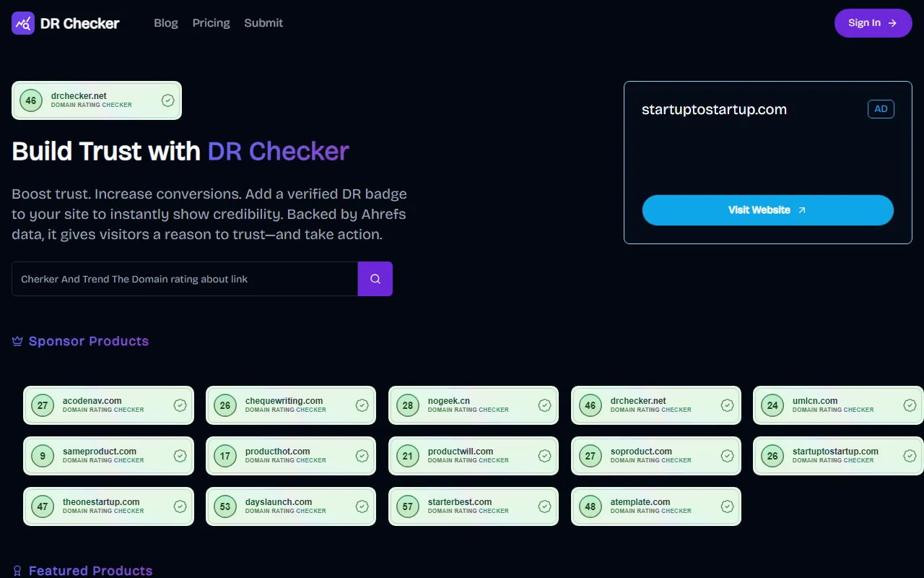Click the award icon beside Featured Products

[x=17, y=571]
